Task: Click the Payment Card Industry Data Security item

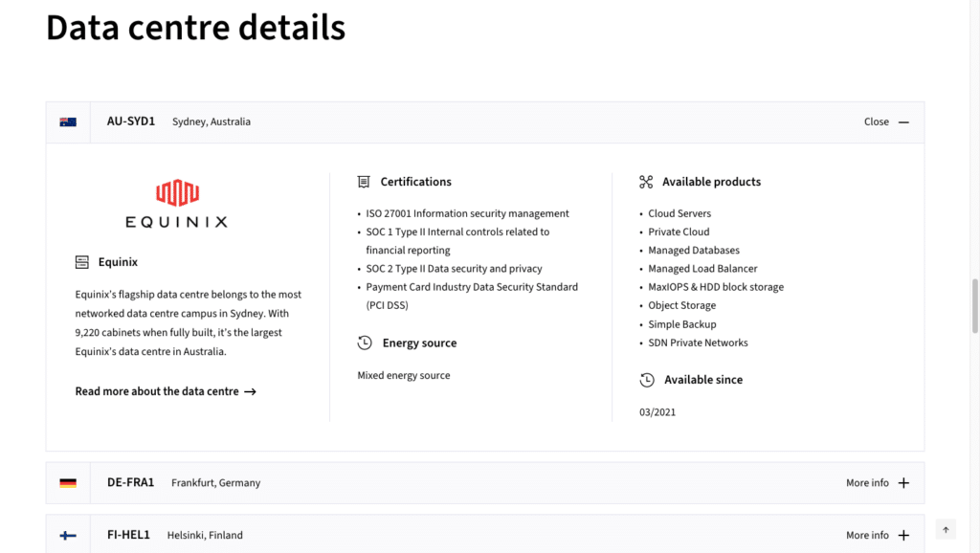Action: (x=472, y=297)
